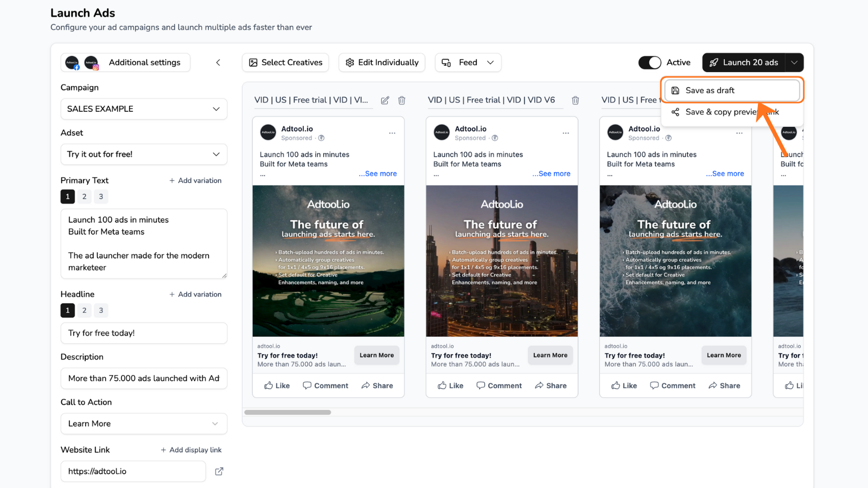Click the Instagram account avatar in Additional settings
Image resolution: width=868 pixels, height=488 pixels.
pos(92,63)
